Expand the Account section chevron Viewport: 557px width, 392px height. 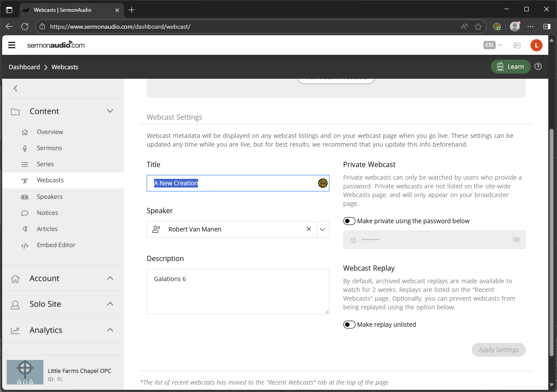(110, 278)
